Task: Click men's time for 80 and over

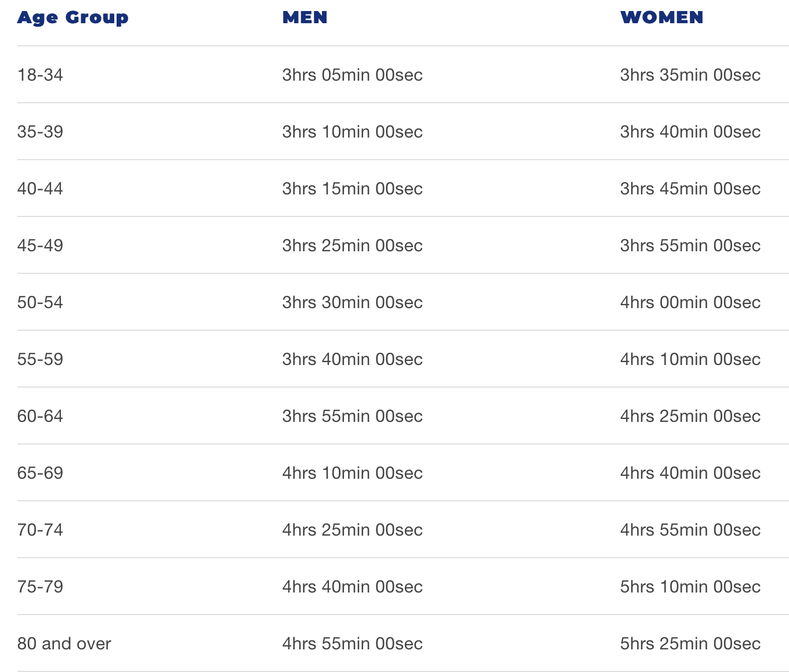Action: 353,644
